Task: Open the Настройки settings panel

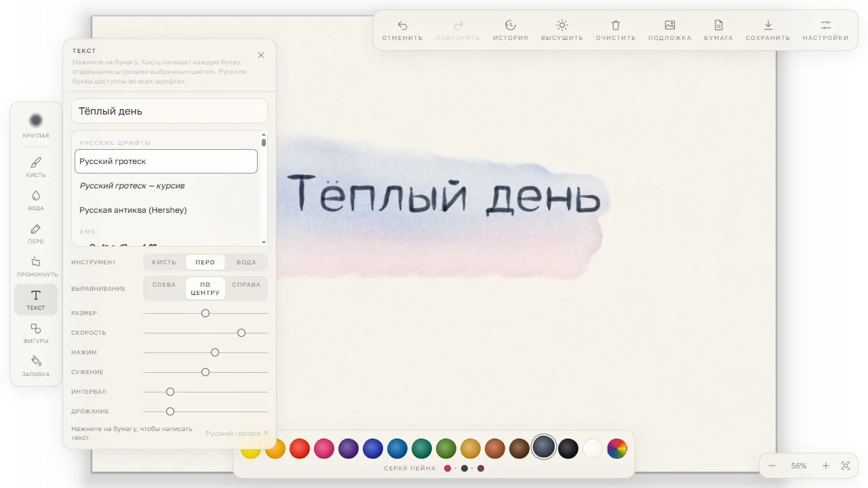Action: pos(825,30)
